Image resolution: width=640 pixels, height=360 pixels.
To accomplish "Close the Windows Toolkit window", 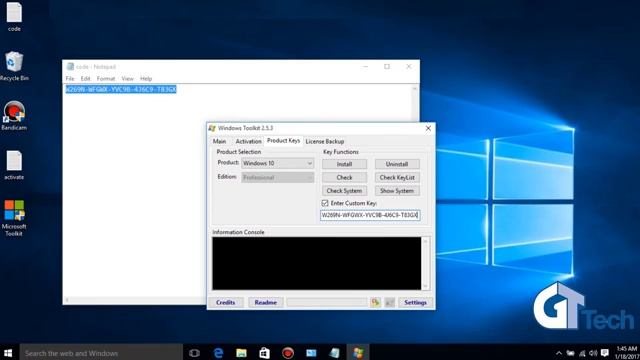I will [x=428, y=128].
